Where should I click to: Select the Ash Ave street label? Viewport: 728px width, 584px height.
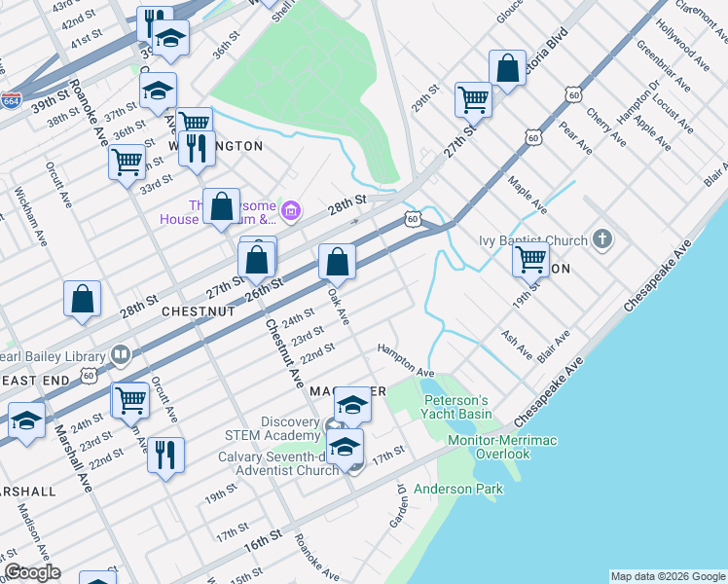click(517, 345)
